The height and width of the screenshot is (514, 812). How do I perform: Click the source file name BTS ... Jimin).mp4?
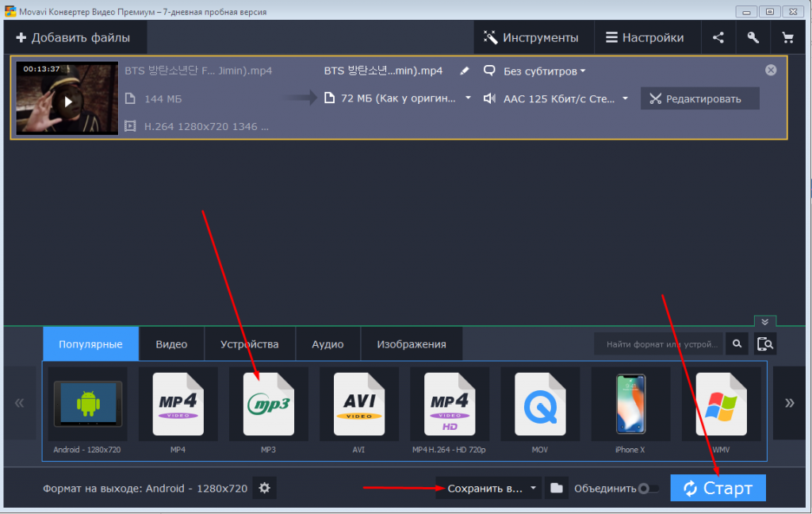197,71
